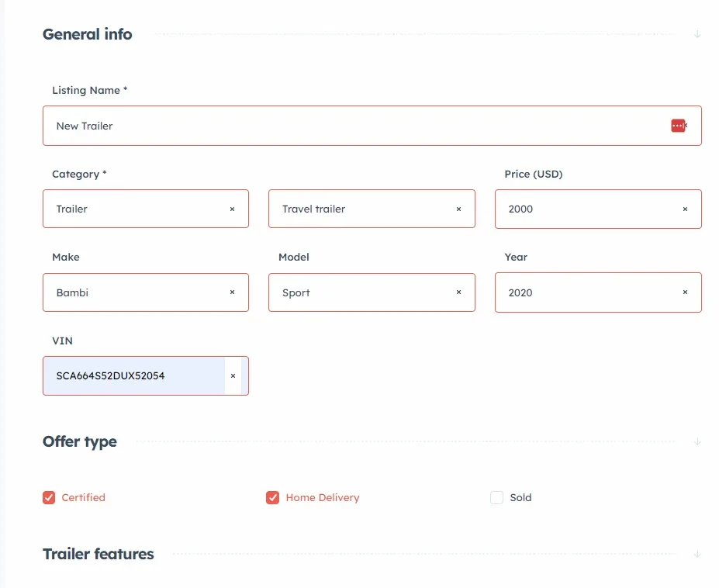Clear the Trailer category selection
Image resolution: width=719 pixels, height=588 pixels.
233,209
